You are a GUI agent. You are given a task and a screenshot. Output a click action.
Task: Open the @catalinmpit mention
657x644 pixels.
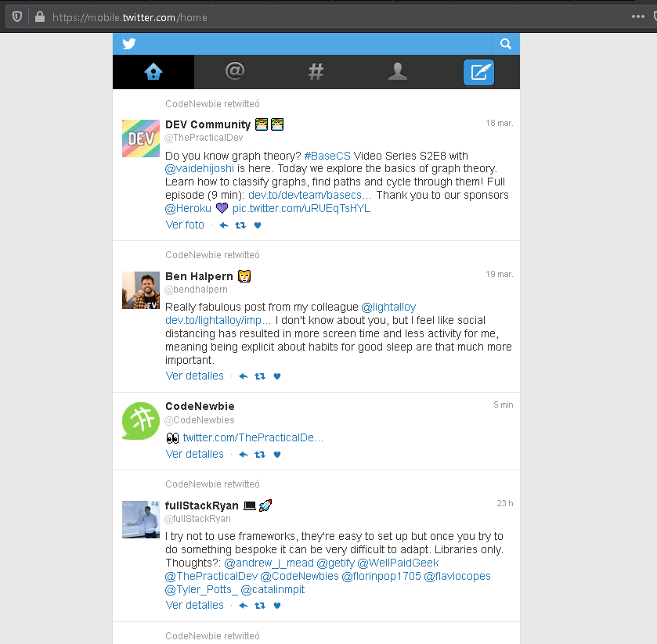pos(273,590)
